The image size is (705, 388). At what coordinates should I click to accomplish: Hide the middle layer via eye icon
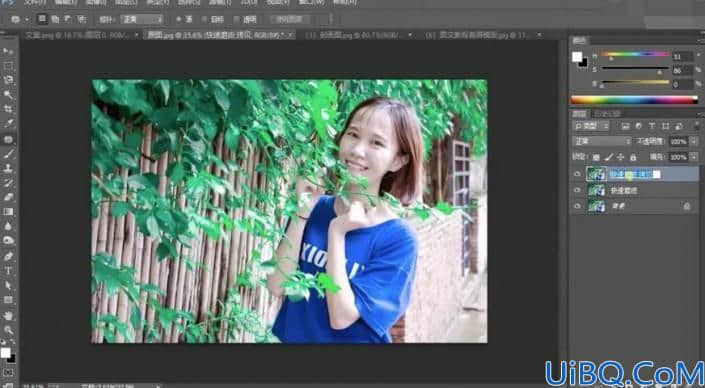pos(577,190)
